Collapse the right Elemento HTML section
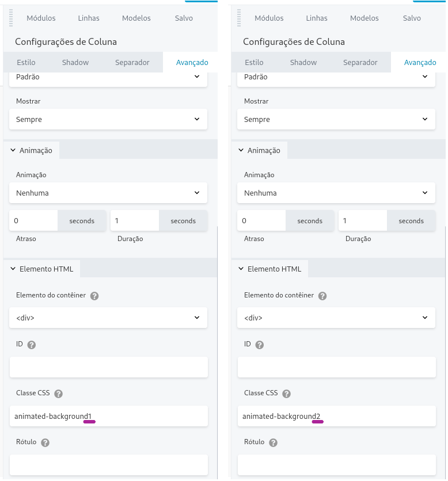Image resolution: width=448 pixels, height=481 pixels. tap(270, 269)
